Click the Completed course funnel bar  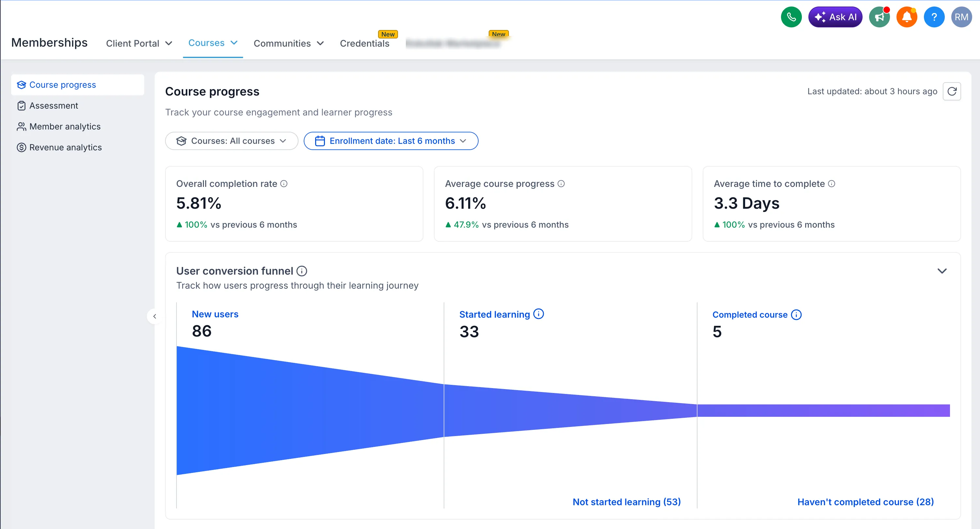tap(824, 411)
